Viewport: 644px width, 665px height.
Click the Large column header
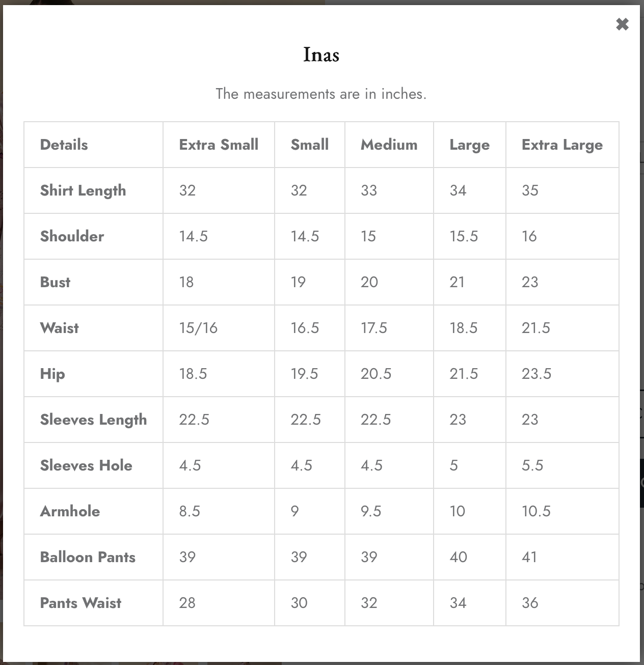[469, 145]
